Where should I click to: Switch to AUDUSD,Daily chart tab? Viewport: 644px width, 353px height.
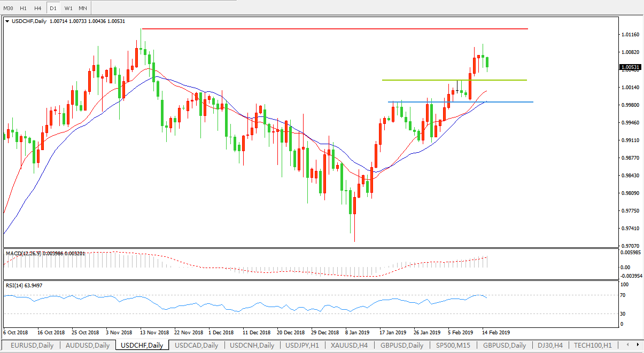[x=88, y=346]
